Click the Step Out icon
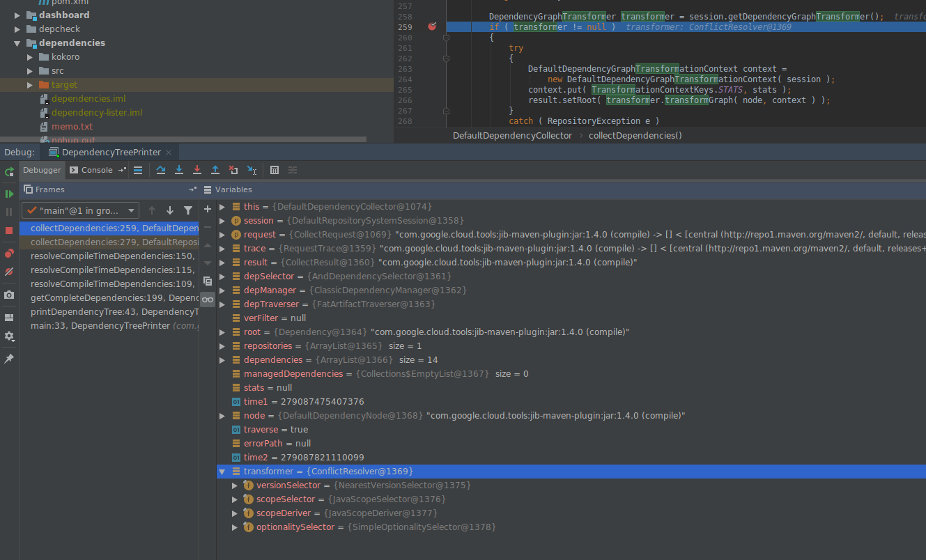 pos(215,169)
